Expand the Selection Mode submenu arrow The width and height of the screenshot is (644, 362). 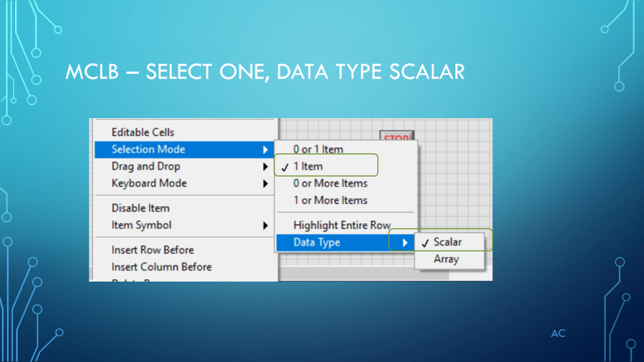pos(266,150)
